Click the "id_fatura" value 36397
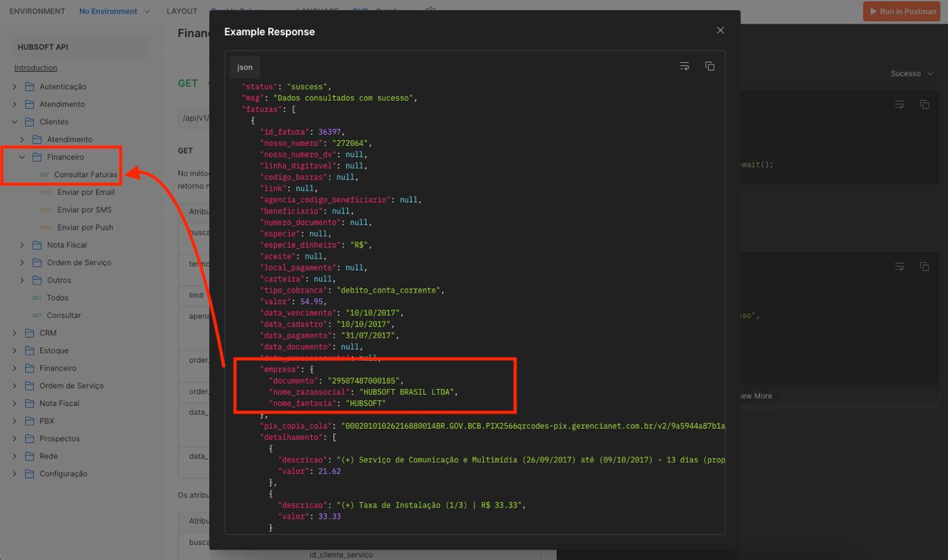 coord(331,132)
